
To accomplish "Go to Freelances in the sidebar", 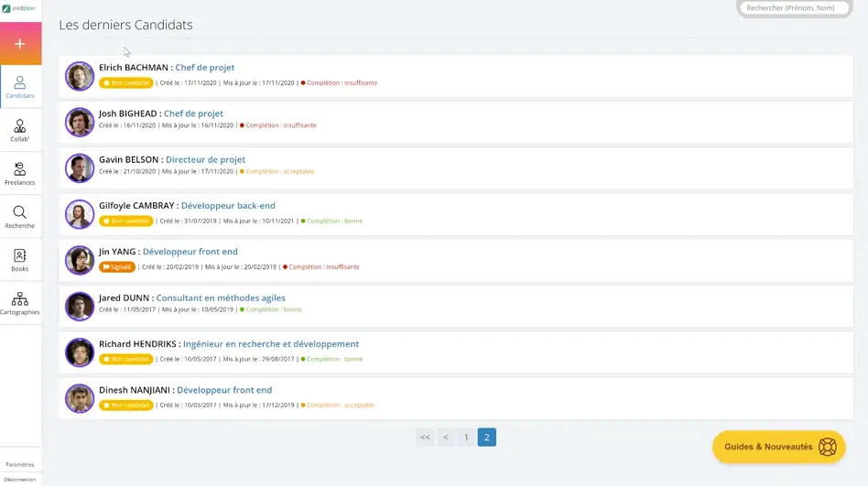I will click(20, 174).
